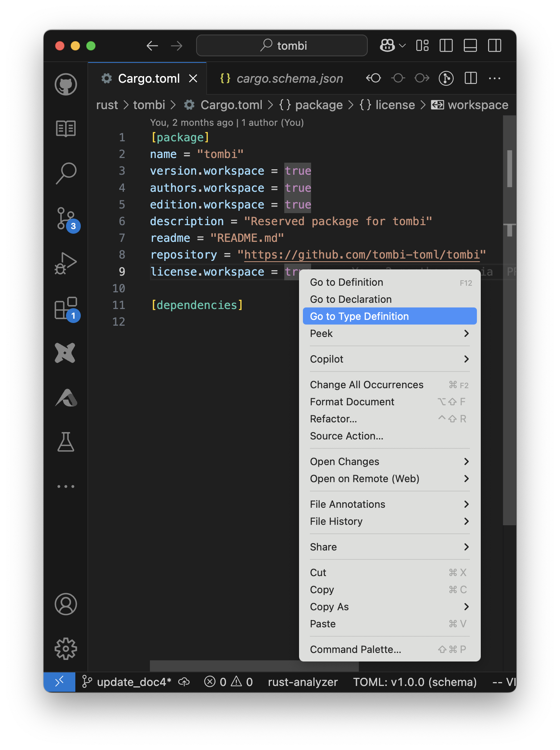Choose Go to Definition in context menu

(390, 282)
